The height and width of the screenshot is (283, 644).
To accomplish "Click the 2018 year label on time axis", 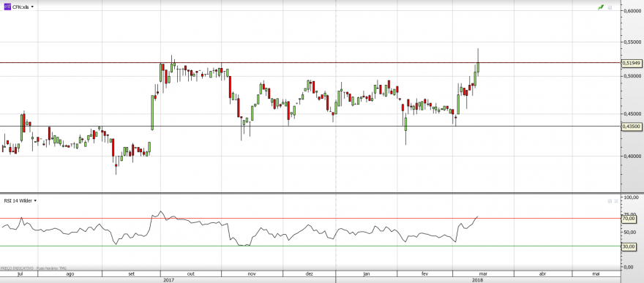I will tap(477, 280).
